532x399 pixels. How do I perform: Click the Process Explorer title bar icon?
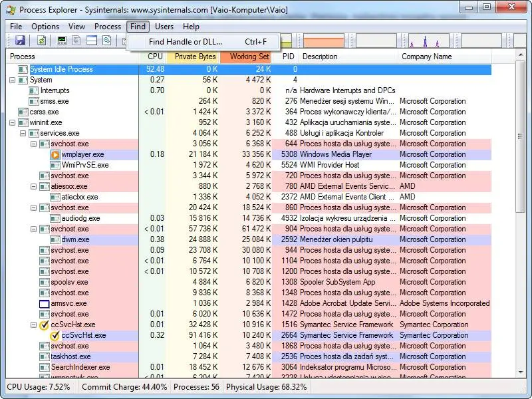coord(11,10)
